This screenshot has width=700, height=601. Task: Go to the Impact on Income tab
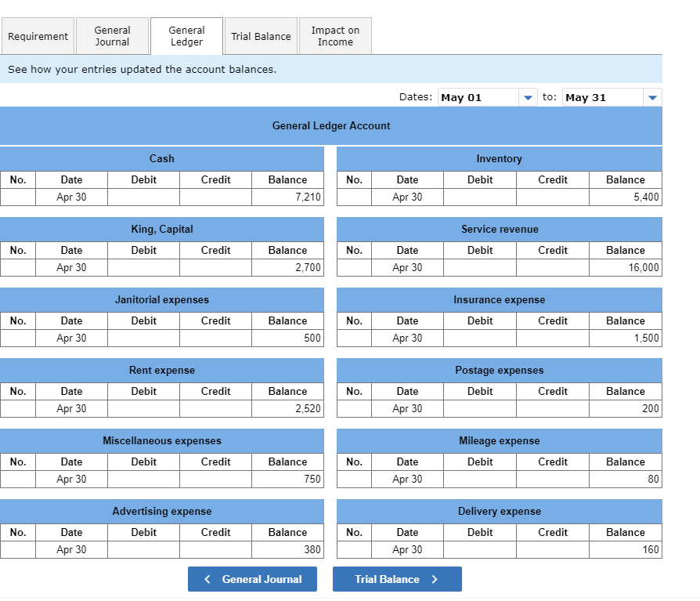[335, 36]
